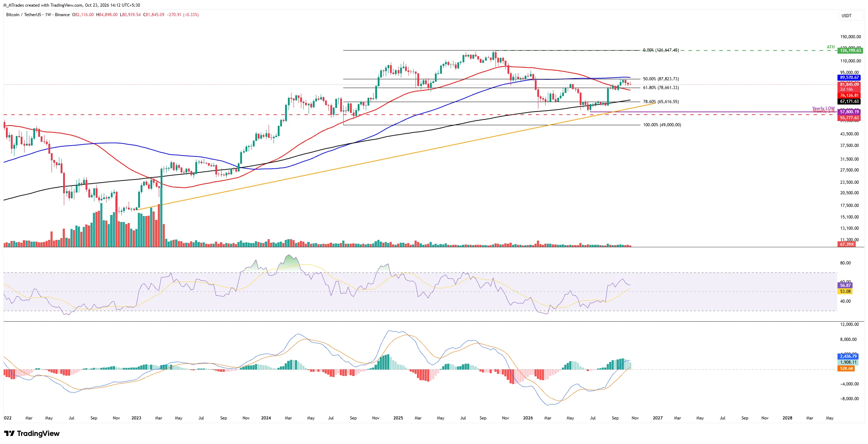Select the 2026 label on time axis

click(528, 418)
